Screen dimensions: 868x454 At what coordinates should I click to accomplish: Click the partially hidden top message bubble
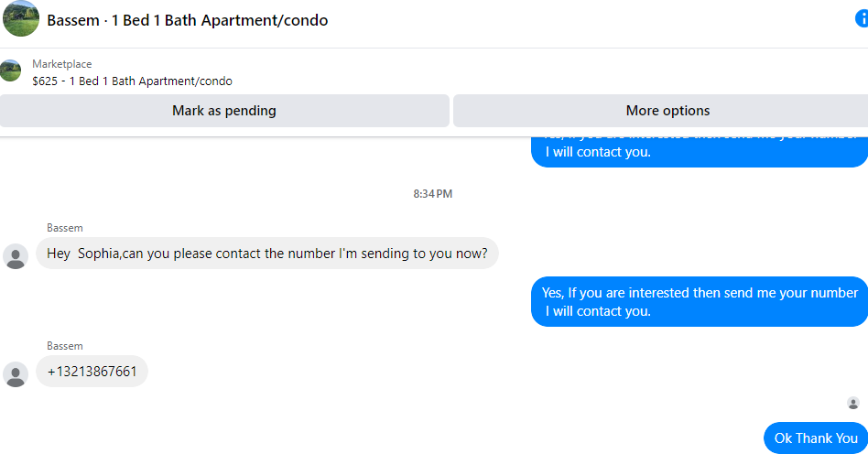pyautogui.click(x=700, y=150)
